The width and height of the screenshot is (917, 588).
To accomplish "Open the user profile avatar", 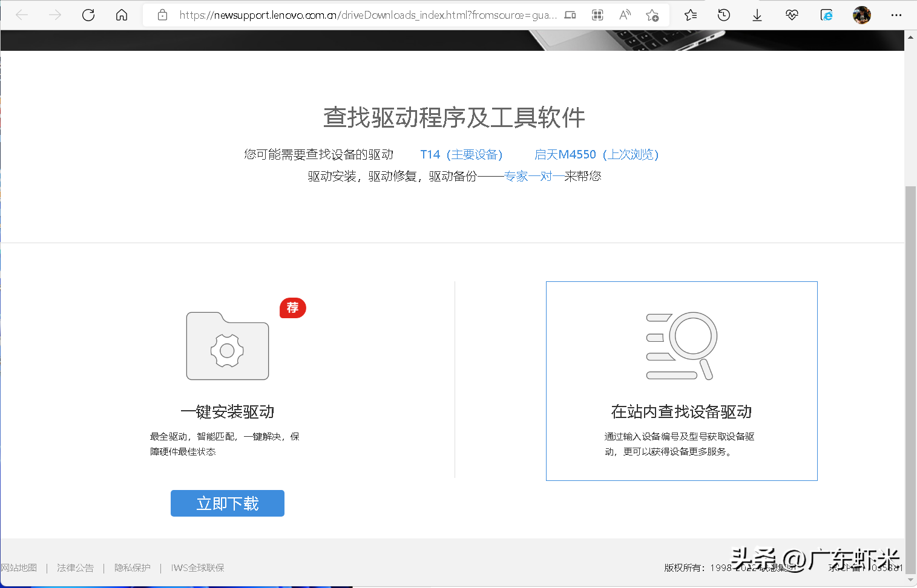I will 862,15.
